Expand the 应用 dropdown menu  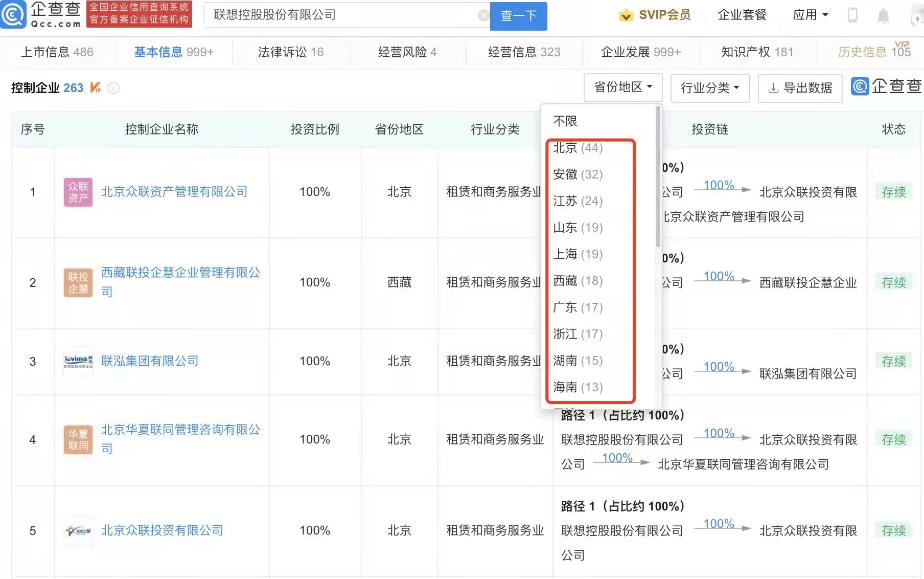coord(810,15)
